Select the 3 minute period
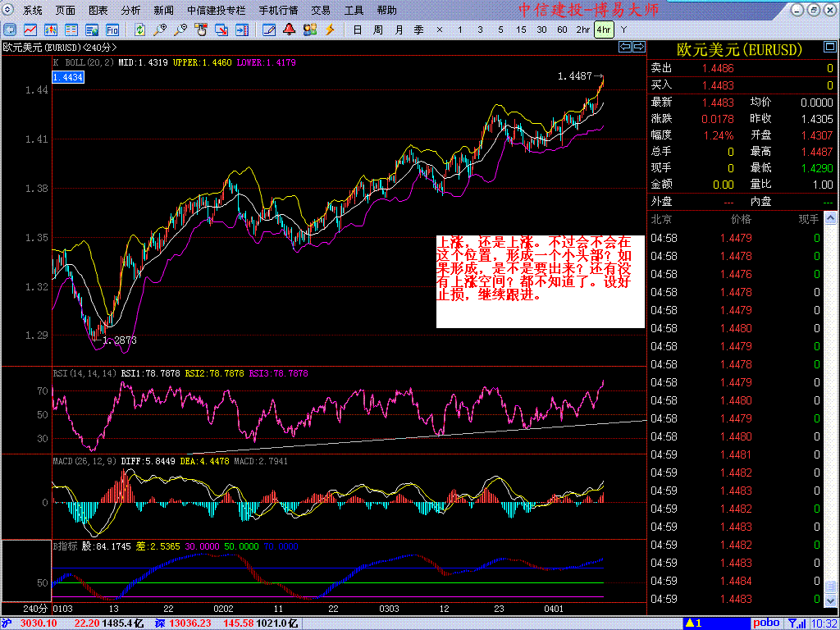Screen dimensions: 840x630 480,30
